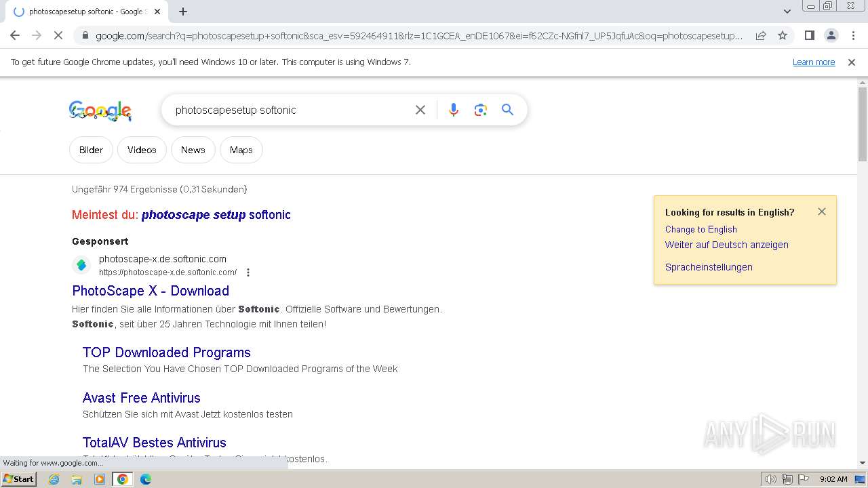Image resolution: width=868 pixels, height=488 pixels.
Task: Close the language suggestion box
Action: coord(822,211)
